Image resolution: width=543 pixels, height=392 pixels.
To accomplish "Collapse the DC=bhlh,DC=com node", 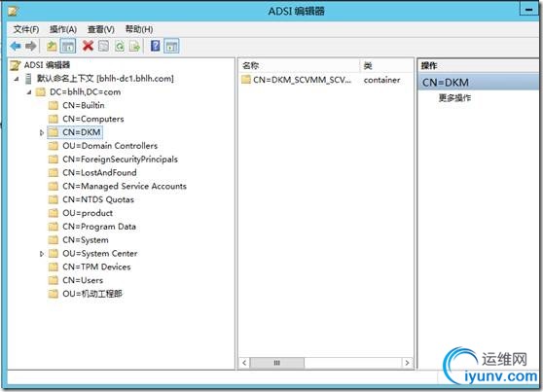I will click(29, 92).
